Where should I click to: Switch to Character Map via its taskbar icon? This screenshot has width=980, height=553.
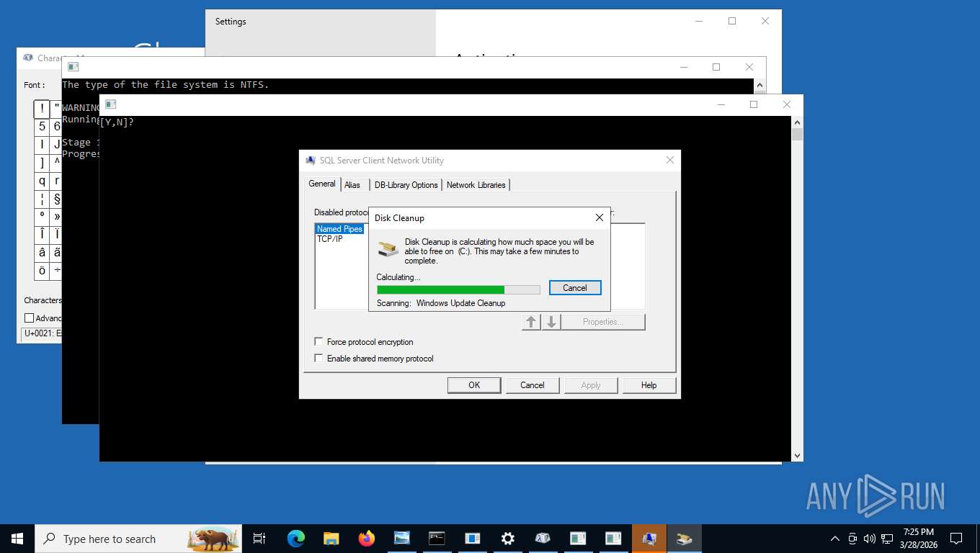[x=543, y=539]
